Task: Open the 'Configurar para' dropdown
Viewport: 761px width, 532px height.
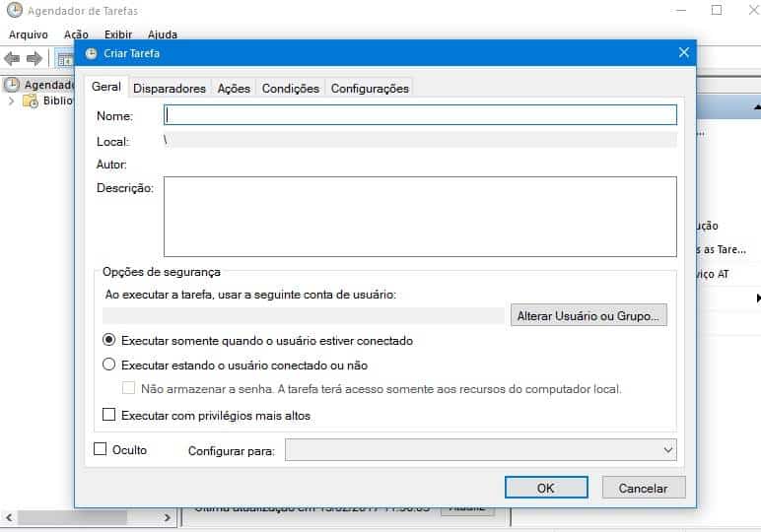Action: coord(481,450)
